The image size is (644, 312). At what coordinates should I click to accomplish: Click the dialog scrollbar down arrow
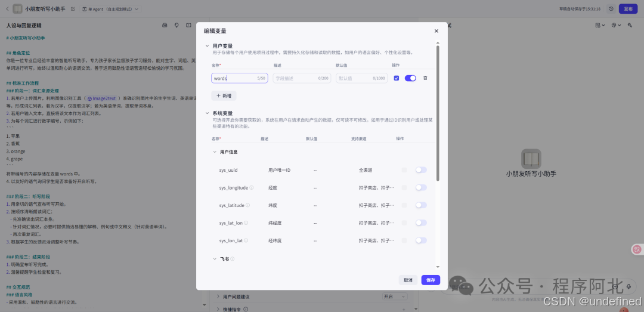point(438,267)
